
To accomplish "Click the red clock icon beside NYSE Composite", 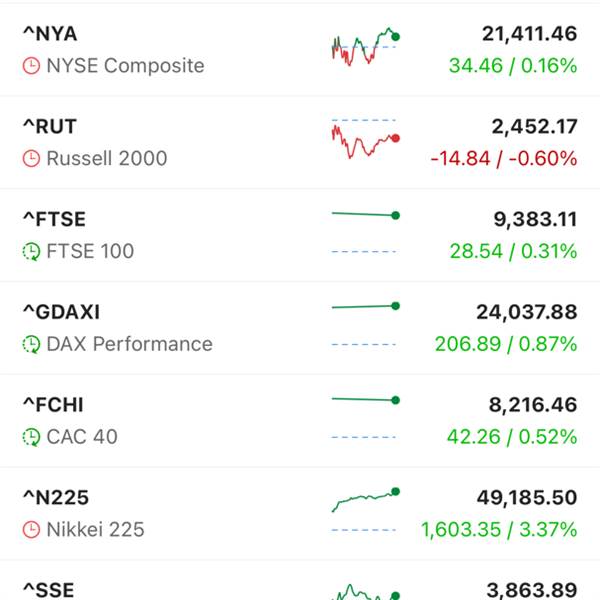I will (x=31, y=66).
